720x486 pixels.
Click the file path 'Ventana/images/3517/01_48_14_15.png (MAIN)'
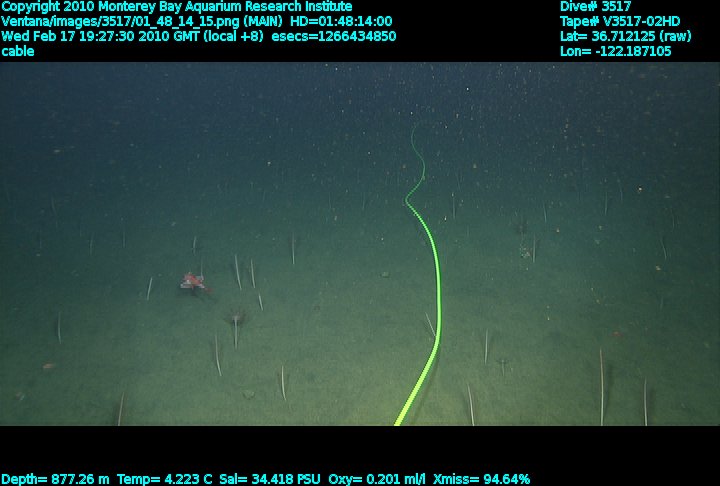click(142, 22)
